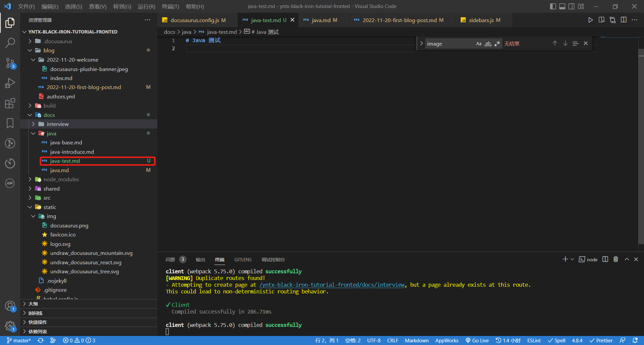The height and width of the screenshot is (345, 644).
Task: Close the terminal panel
Action: coord(636,259)
